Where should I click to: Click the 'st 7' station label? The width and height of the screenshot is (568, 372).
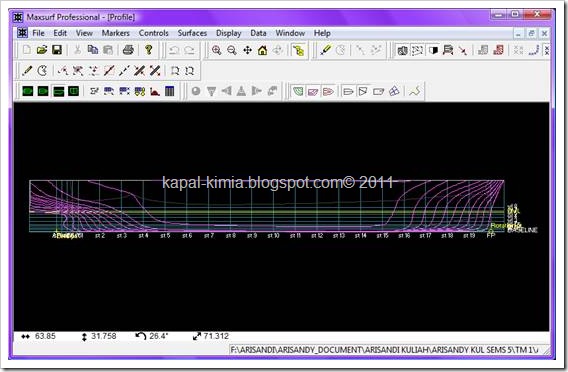pyautogui.click(x=209, y=236)
